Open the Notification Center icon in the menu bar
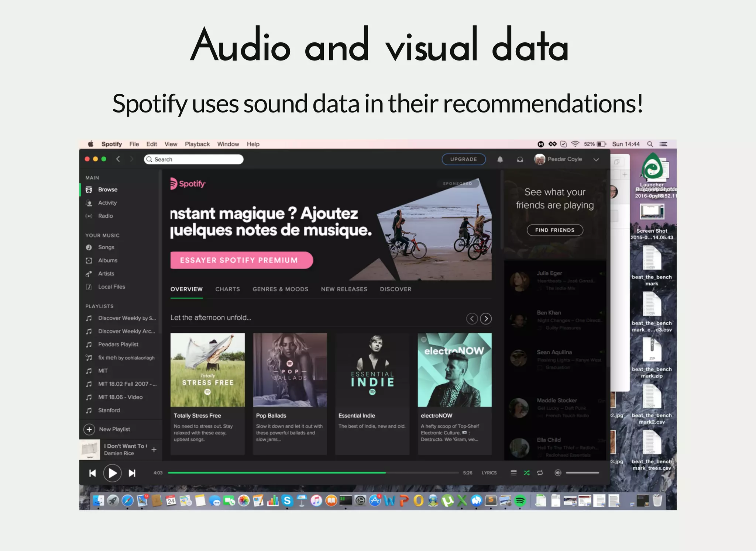The width and height of the screenshot is (756, 551). point(663,144)
